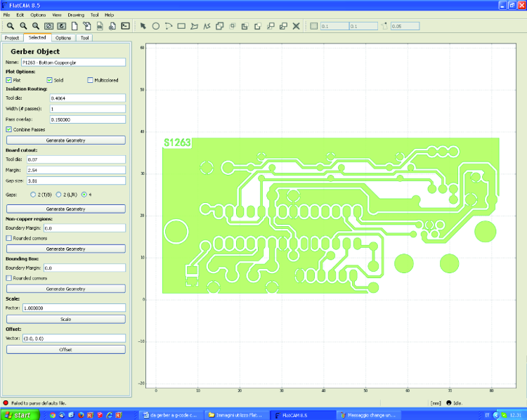The width and height of the screenshot is (527, 420).
Task: Select the 2 (L/R) gaps radio button
Action: click(58, 195)
